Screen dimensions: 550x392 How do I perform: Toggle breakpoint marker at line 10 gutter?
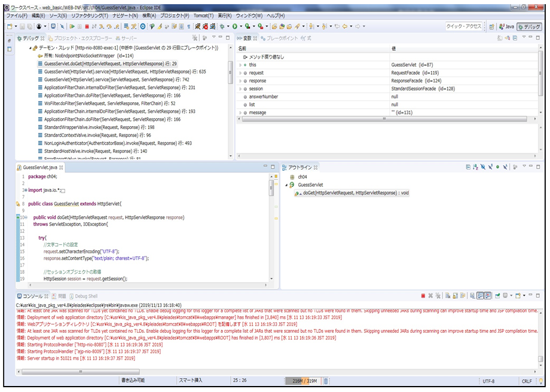19,218
